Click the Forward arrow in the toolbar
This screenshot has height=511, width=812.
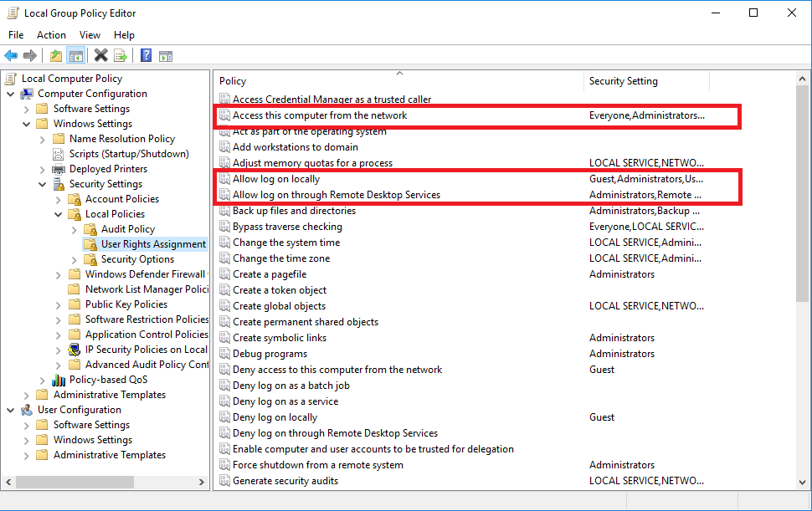(x=30, y=56)
